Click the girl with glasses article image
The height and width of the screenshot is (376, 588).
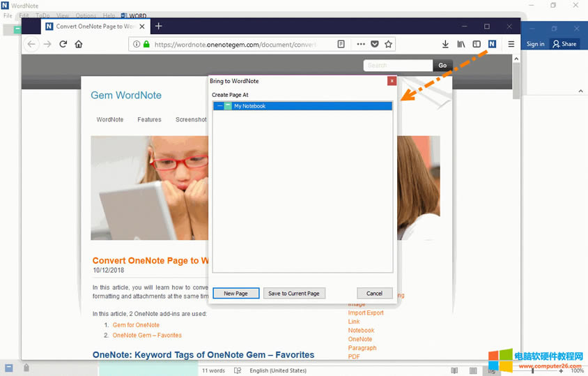(149, 188)
